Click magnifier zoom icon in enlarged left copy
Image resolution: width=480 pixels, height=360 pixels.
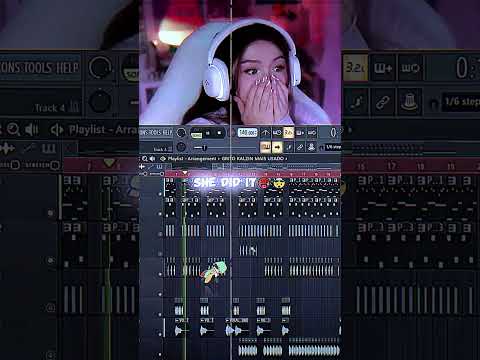pyautogui.click(x=13, y=129)
